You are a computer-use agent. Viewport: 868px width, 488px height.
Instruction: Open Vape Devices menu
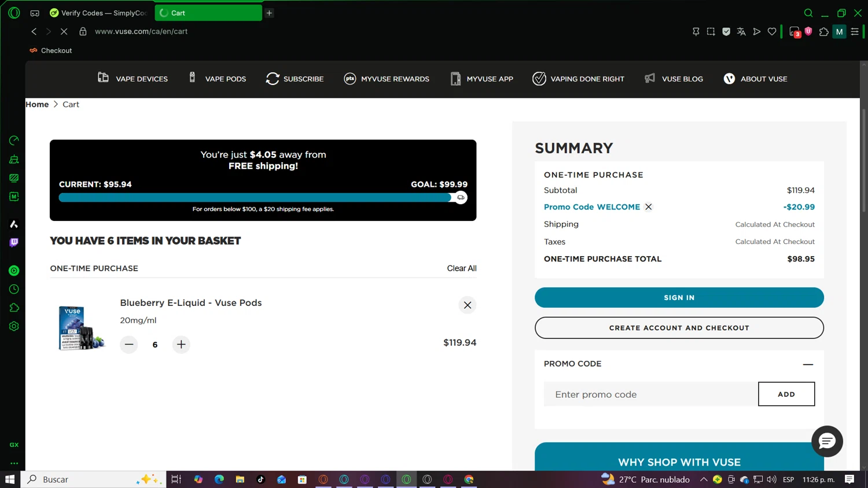pyautogui.click(x=133, y=79)
